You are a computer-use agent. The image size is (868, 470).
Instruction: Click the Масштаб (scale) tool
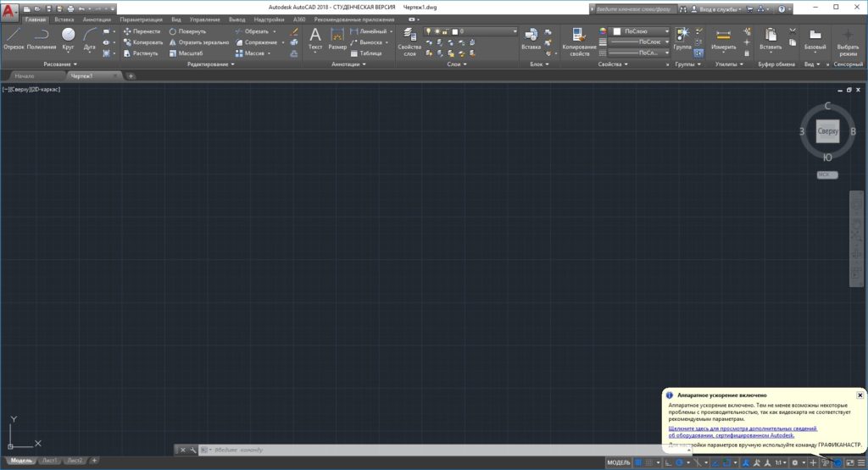point(186,53)
